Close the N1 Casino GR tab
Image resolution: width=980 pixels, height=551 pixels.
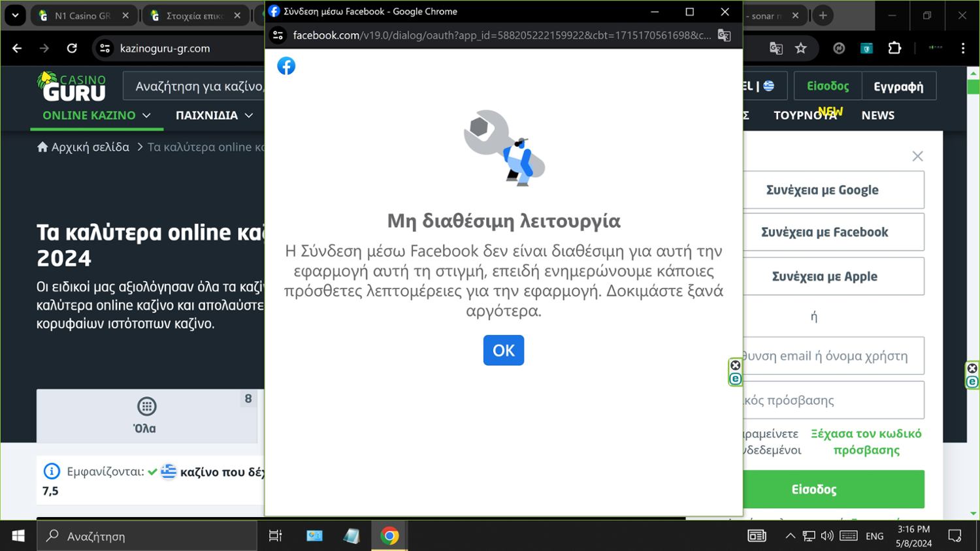pos(125,16)
